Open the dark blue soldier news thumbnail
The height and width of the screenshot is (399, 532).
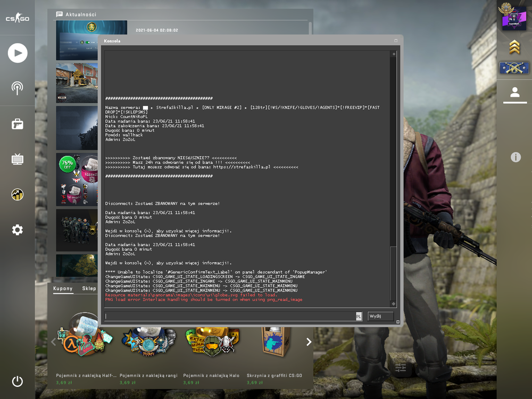(77, 128)
